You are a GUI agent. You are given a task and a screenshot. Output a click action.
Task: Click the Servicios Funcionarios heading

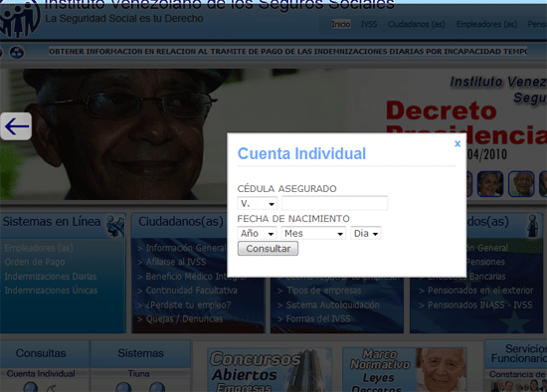coord(519,353)
